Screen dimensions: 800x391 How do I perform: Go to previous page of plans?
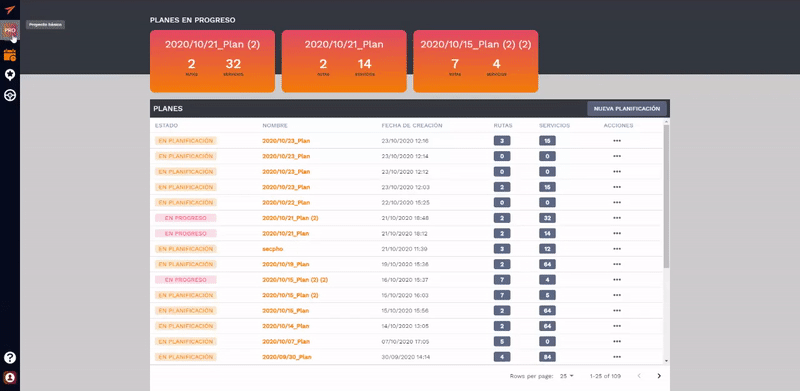pos(639,376)
